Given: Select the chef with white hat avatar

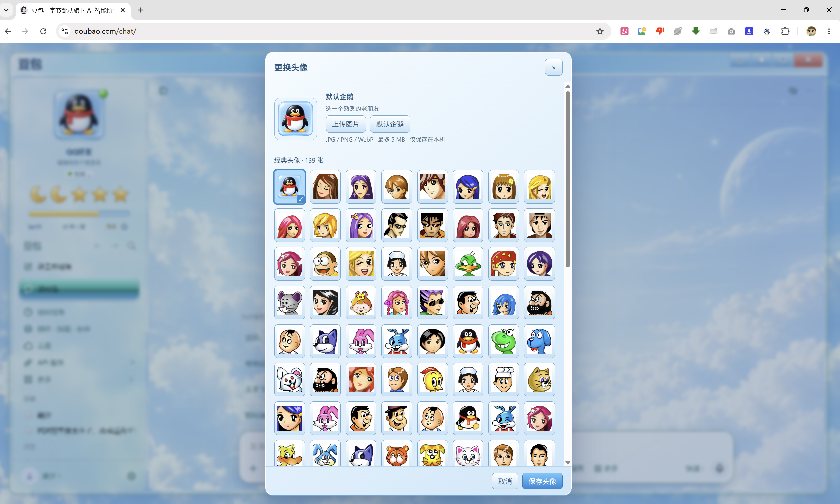Looking at the screenshot, I should [x=504, y=380].
